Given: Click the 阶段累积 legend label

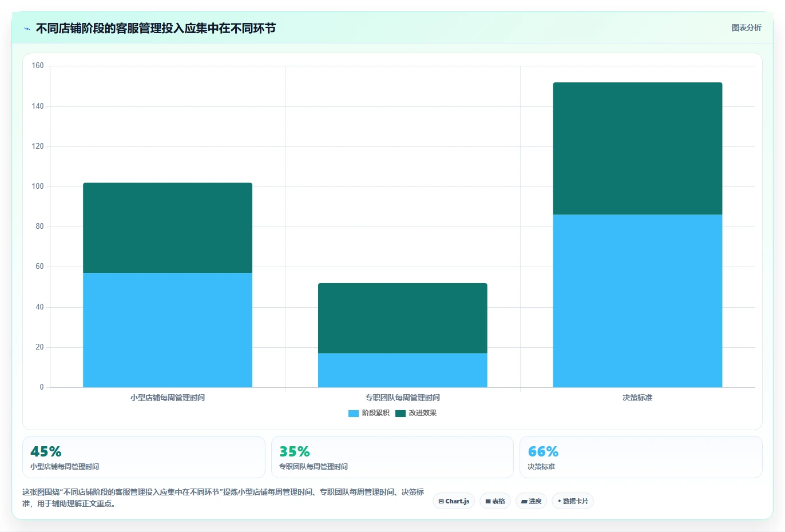Looking at the screenshot, I should [x=375, y=413].
